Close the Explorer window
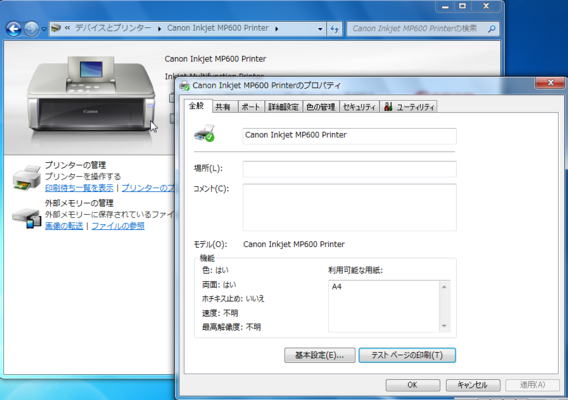The height and width of the screenshot is (400, 568). coord(486,6)
